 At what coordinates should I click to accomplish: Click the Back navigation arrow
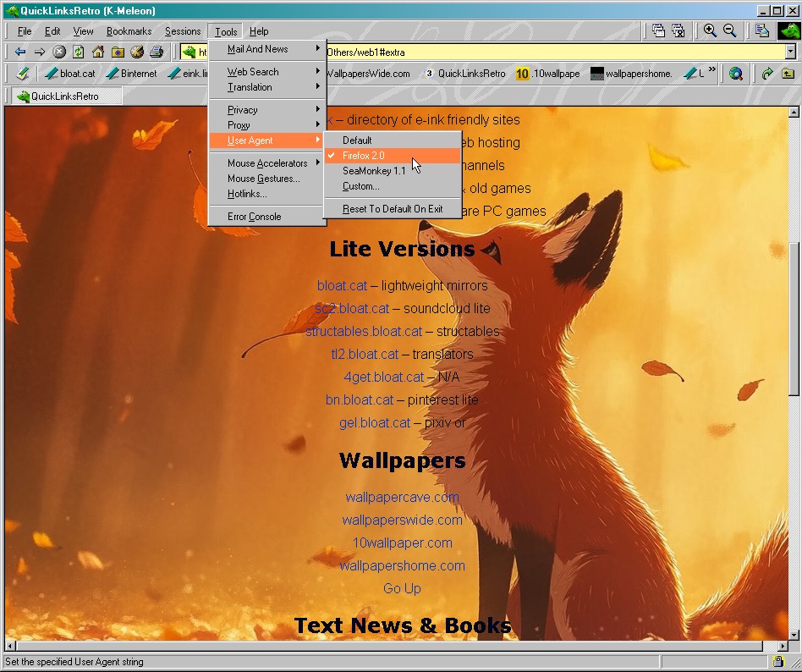tap(20, 52)
